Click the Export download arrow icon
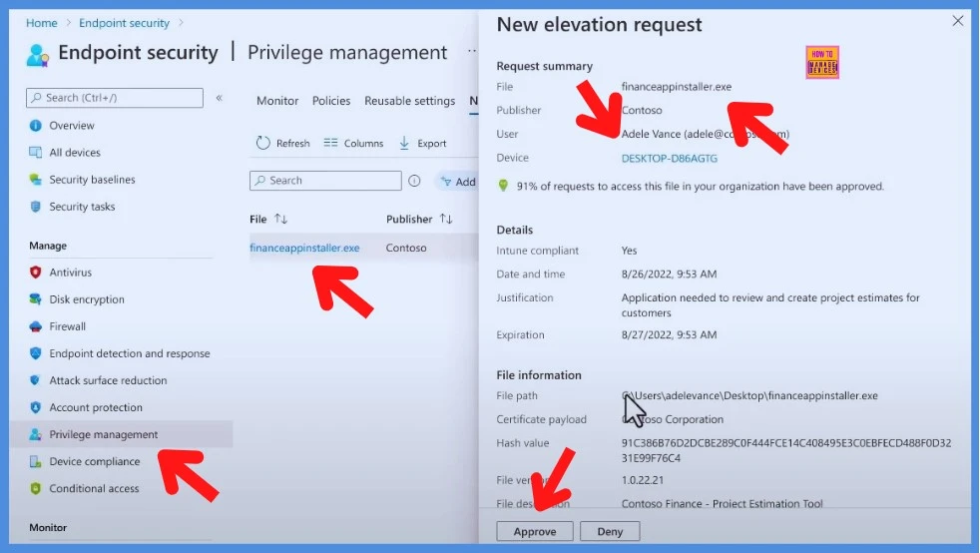Image resolution: width=980 pixels, height=553 pixels. click(404, 143)
